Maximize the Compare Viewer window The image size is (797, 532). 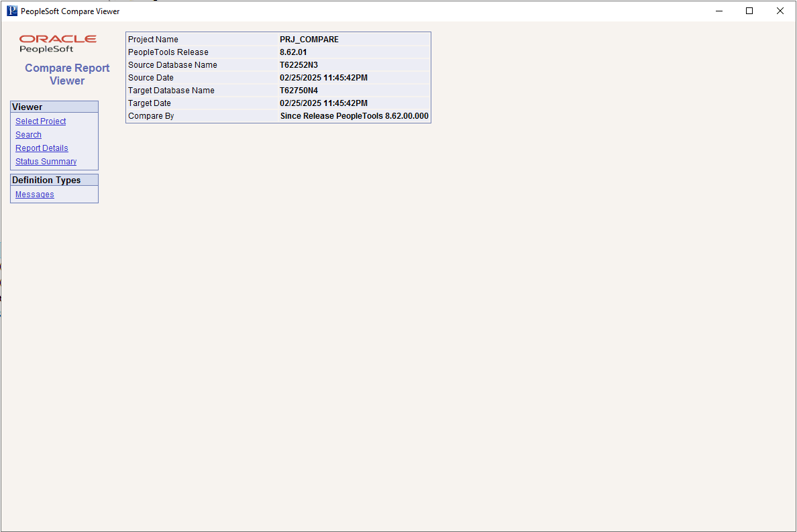click(749, 11)
